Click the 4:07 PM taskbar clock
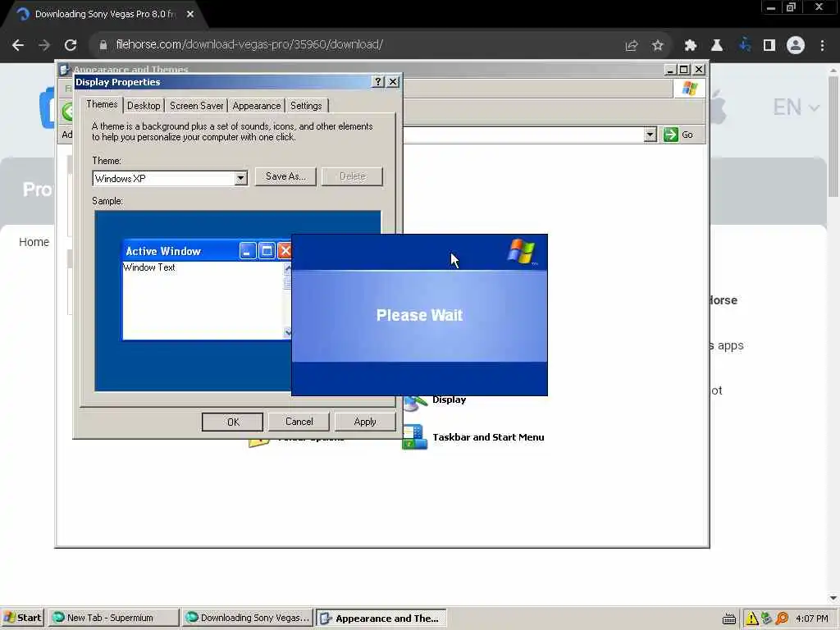The width and height of the screenshot is (840, 630). click(x=811, y=619)
